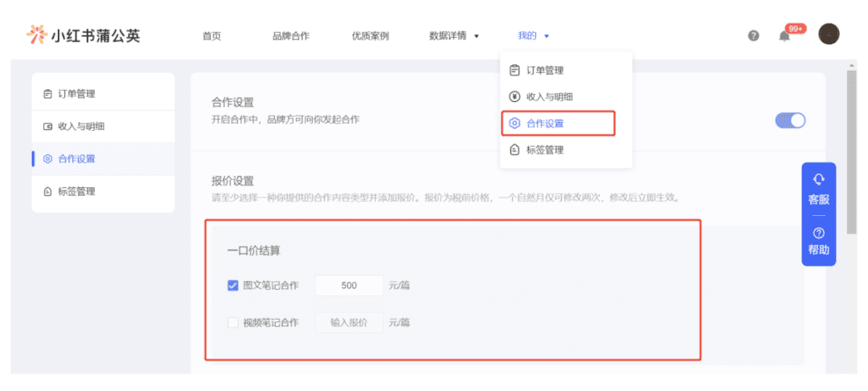Click the tag icon in dropdown 标签管理
Viewport: 868px width, 391px height.
[x=514, y=150]
